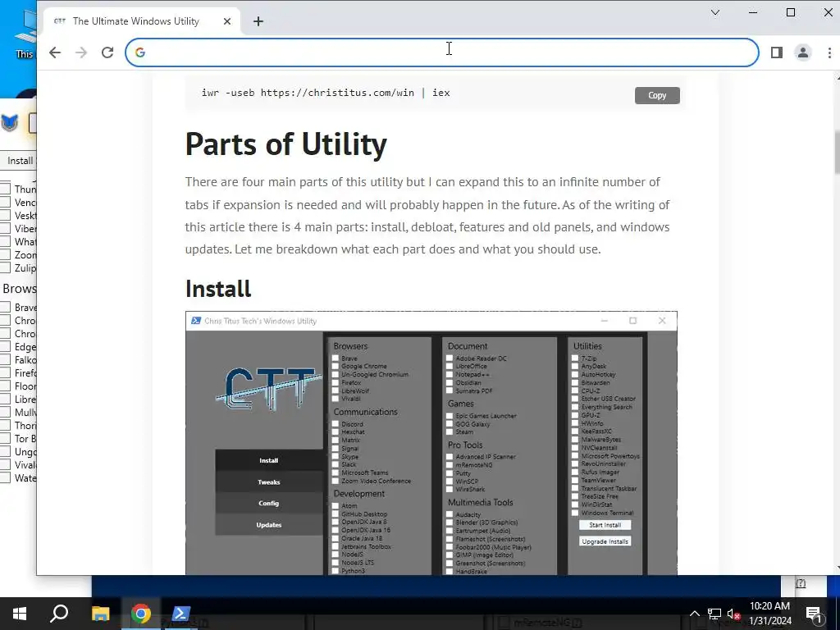Open a new tab with the plus button

[x=258, y=21]
